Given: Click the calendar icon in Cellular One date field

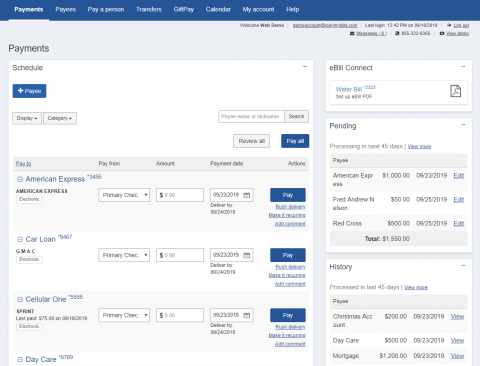Looking at the screenshot, I should (x=247, y=315).
